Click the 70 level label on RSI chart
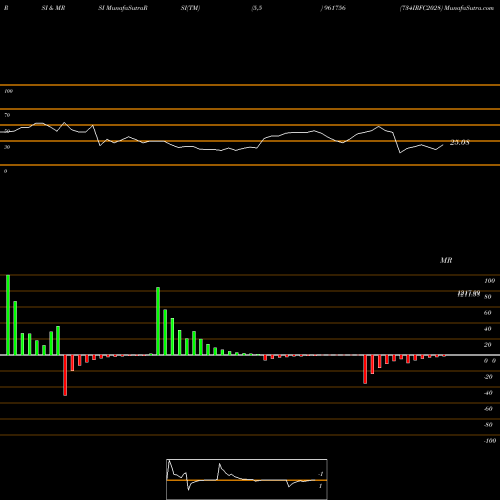Viewport: 500px width, 500px height. 7,115
